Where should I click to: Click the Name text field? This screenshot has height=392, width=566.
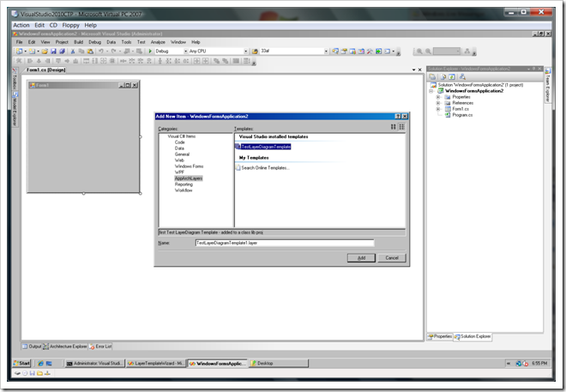tap(272, 243)
